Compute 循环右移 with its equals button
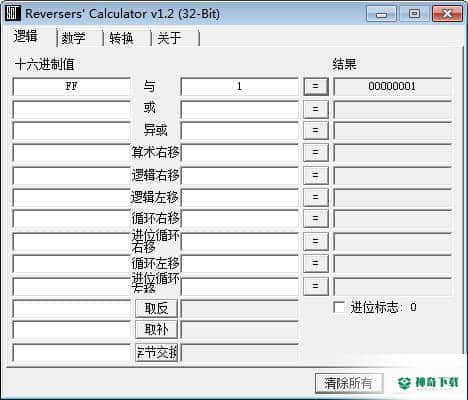 [316, 219]
